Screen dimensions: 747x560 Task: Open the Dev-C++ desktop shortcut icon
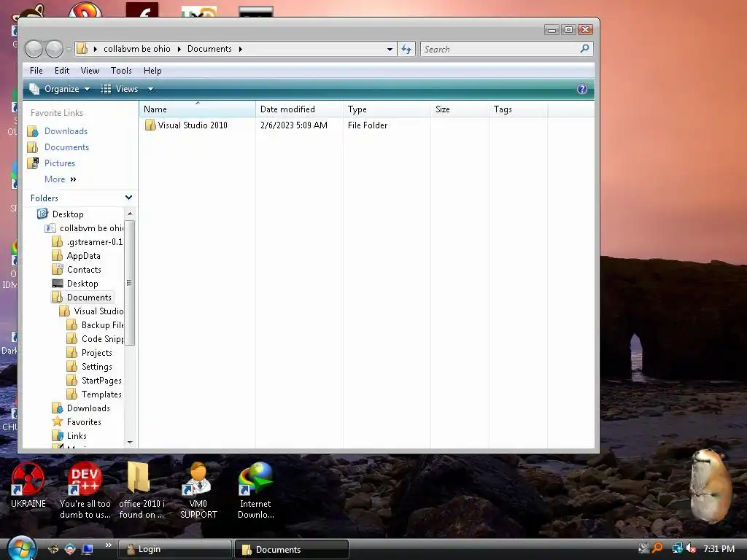[x=85, y=478]
